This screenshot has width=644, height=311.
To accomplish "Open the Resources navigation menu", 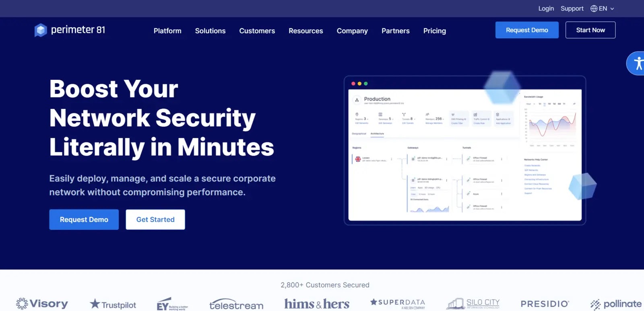I will [305, 31].
